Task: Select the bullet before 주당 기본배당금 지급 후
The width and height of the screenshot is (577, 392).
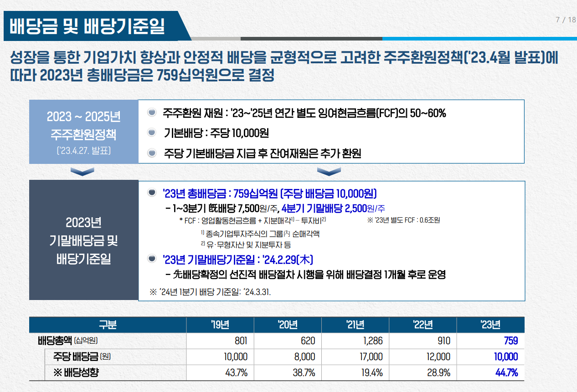Action: [x=152, y=153]
